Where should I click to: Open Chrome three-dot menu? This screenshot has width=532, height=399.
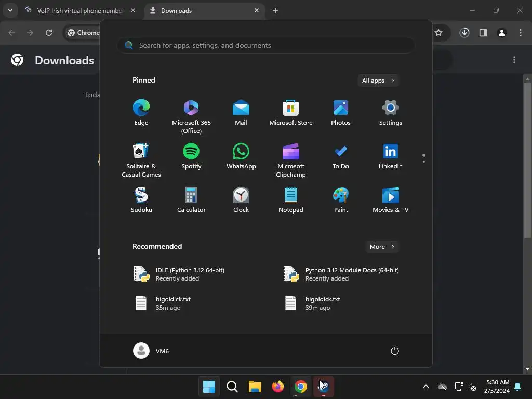pyautogui.click(x=521, y=33)
